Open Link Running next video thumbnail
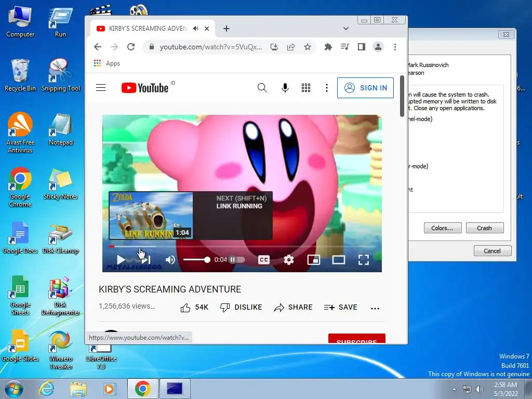Image resolution: width=532 pixels, height=399 pixels. [x=151, y=216]
